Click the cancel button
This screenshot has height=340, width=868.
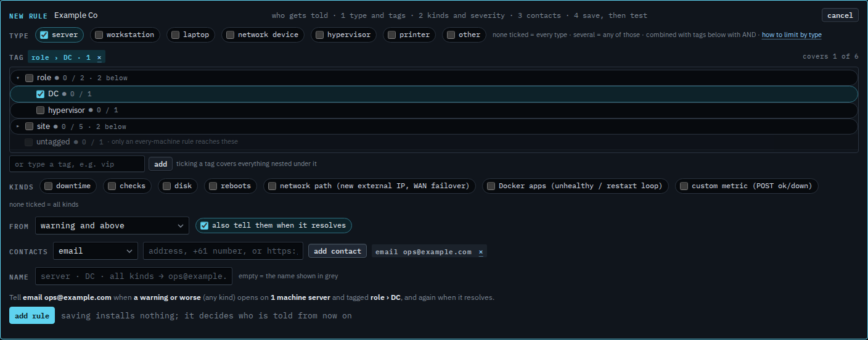(x=840, y=15)
